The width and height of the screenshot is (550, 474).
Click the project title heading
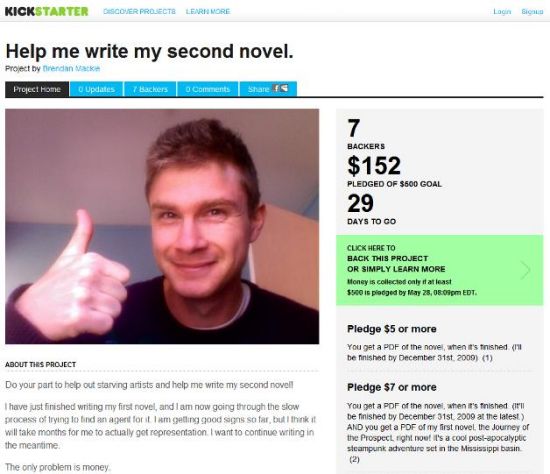tap(149, 51)
